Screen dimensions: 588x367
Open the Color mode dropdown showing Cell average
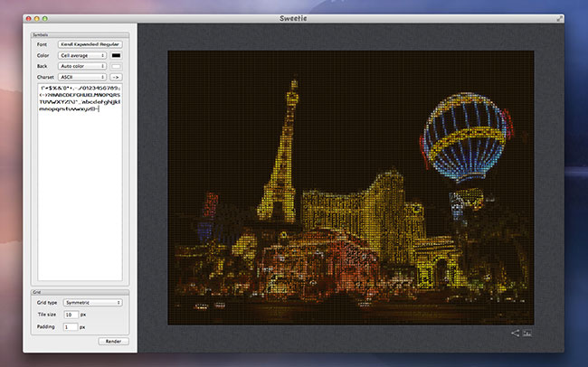click(81, 55)
